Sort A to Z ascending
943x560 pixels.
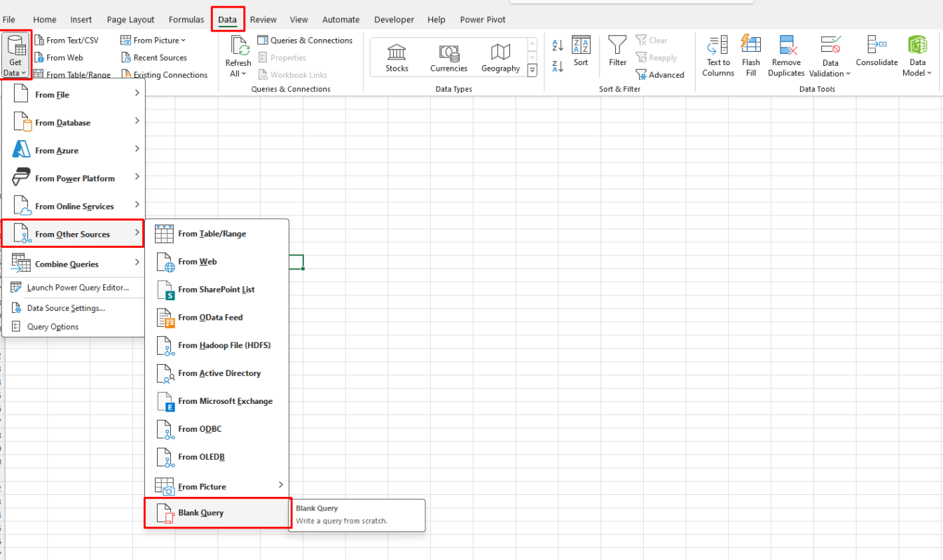pyautogui.click(x=558, y=45)
